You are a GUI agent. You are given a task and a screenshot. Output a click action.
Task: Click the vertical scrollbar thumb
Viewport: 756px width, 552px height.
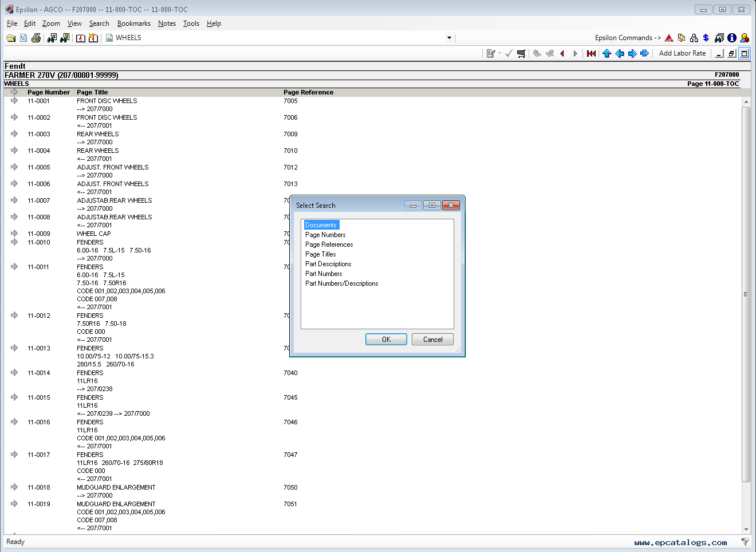(746, 294)
